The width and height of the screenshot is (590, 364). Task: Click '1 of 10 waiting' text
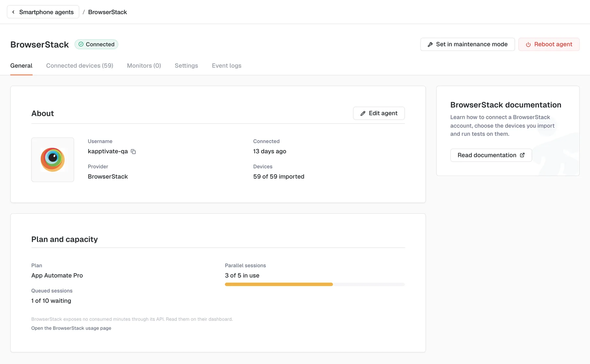51,301
